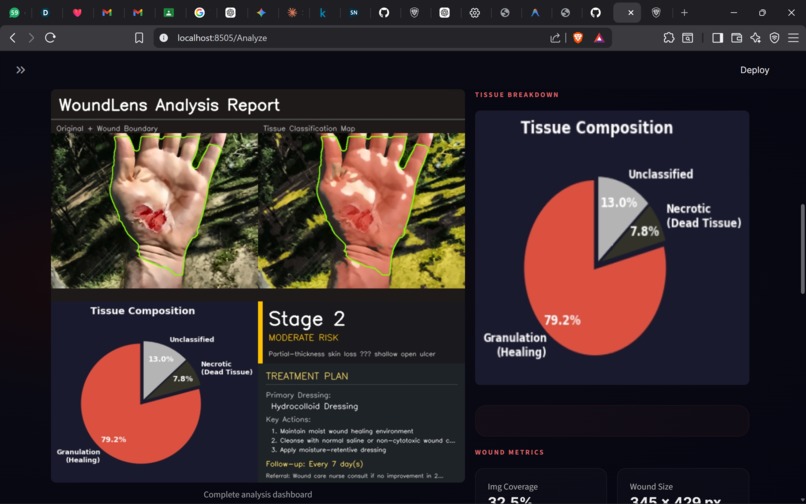Go back to the previous page
806x504 pixels.
(x=13, y=38)
